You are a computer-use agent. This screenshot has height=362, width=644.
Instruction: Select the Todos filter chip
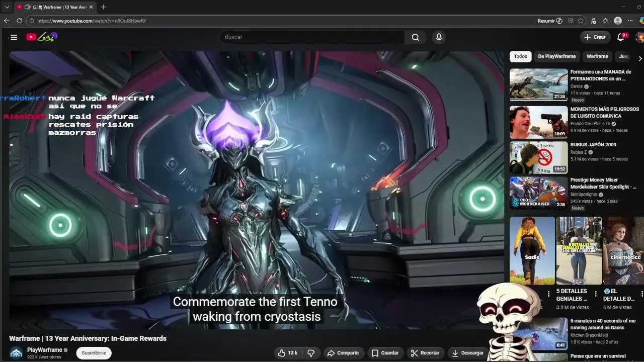(x=521, y=56)
